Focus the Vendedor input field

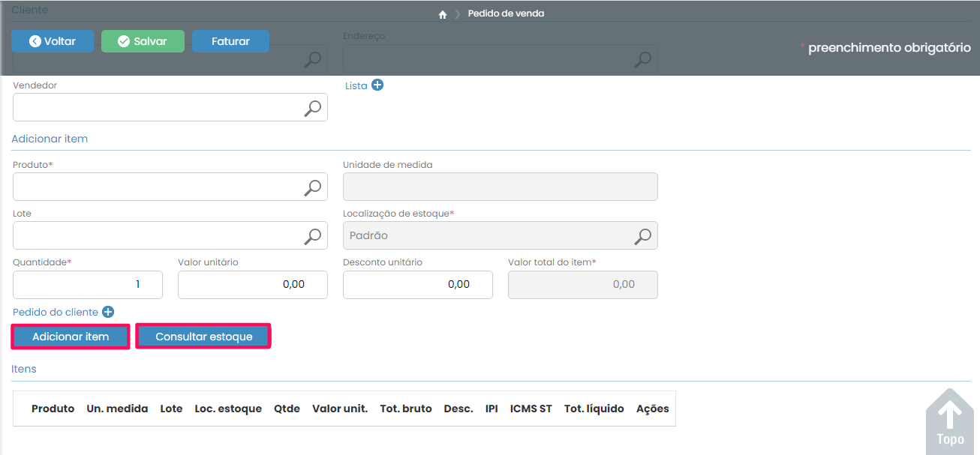(154, 108)
